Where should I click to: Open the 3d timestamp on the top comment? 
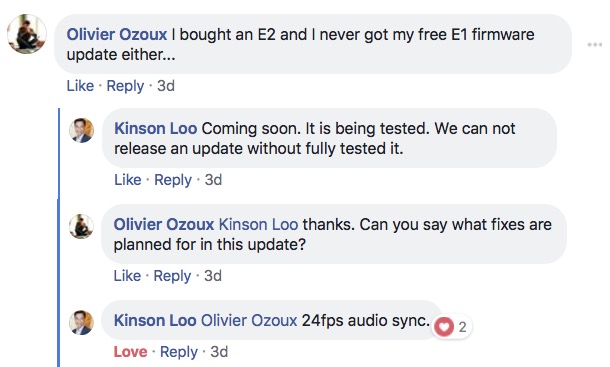(x=166, y=86)
